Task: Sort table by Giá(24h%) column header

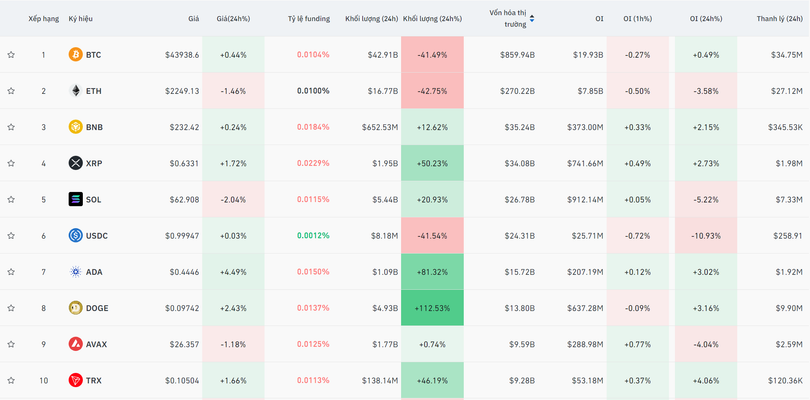Action: pos(233,18)
